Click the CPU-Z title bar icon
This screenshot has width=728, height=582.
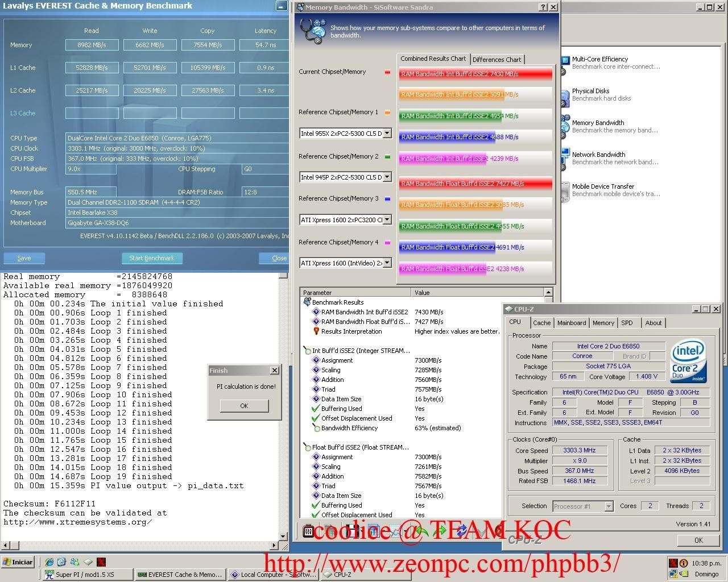tap(508, 309)
